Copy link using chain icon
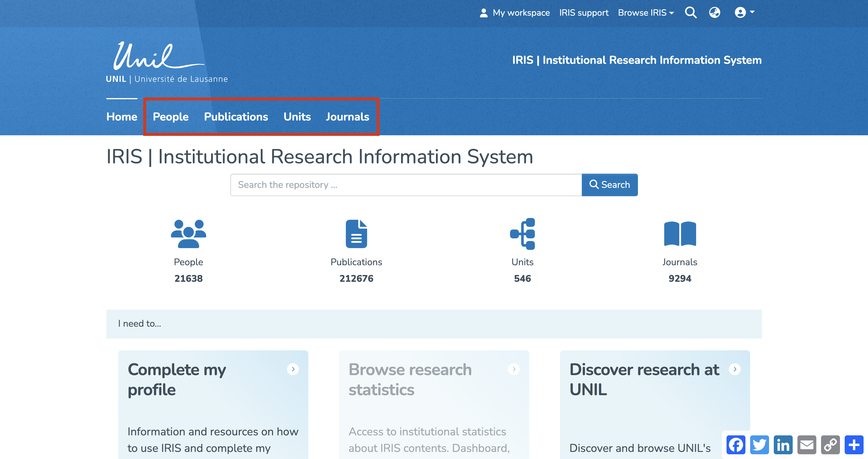The width and height of the screenshot is (868, 459). [x=830, y=445]
